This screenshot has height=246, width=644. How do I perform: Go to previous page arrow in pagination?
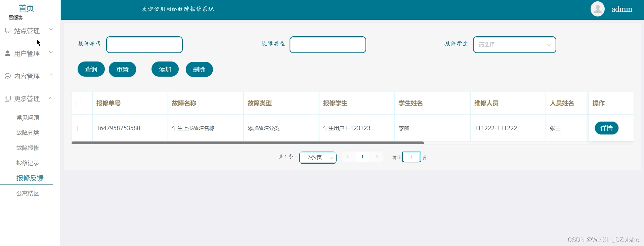[348, 157]
